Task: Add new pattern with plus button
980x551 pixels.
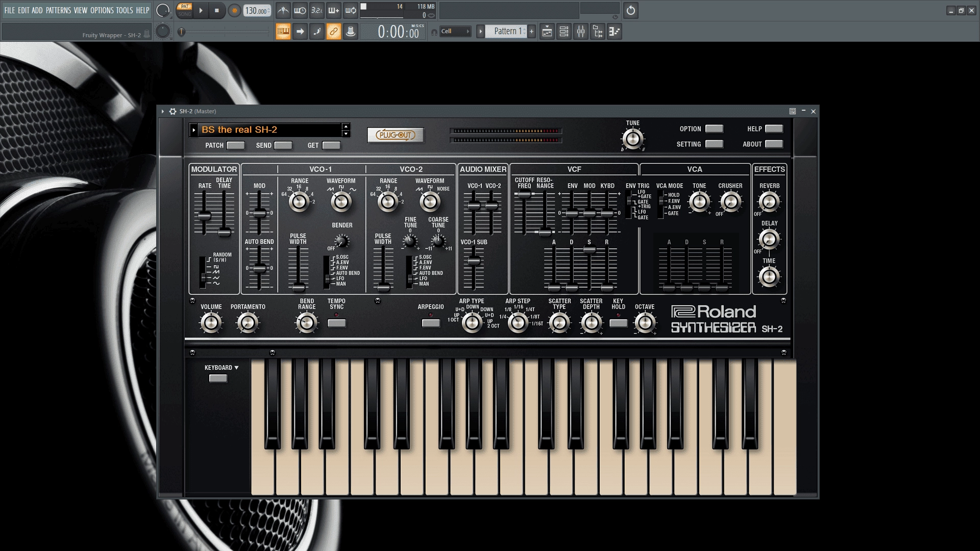Action: coord(531,32)
